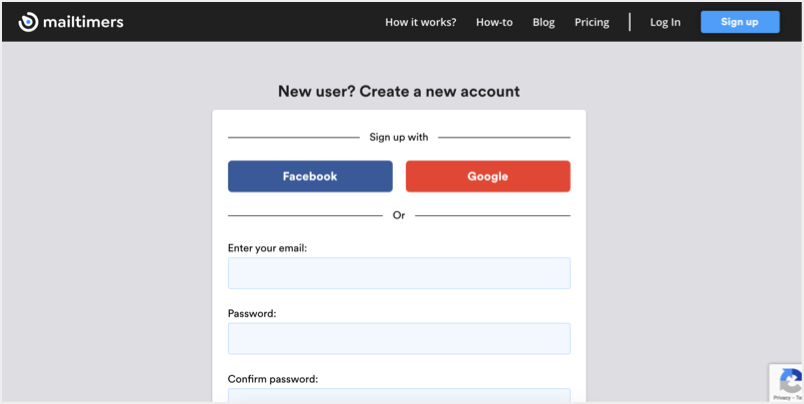Open the Blog link
Image resolution: width=804 pixels, height=404 pixels.
(544, 22)
